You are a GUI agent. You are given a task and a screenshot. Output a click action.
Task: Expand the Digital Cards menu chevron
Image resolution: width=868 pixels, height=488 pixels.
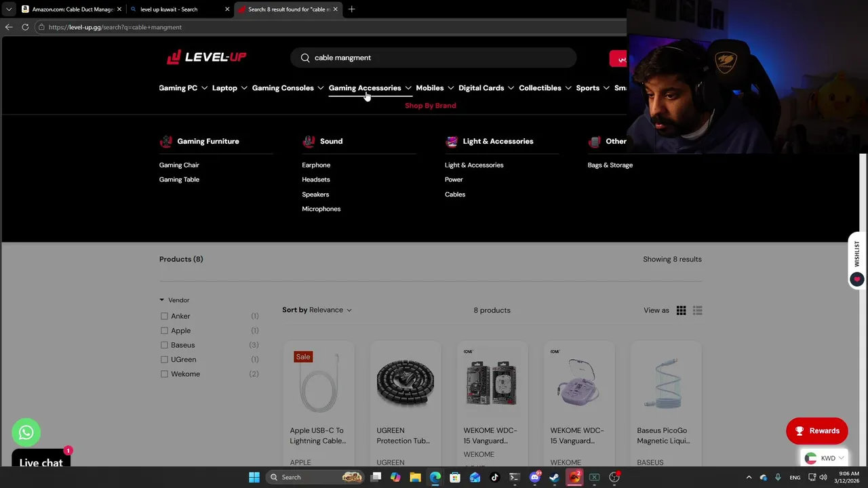[511, 88]
